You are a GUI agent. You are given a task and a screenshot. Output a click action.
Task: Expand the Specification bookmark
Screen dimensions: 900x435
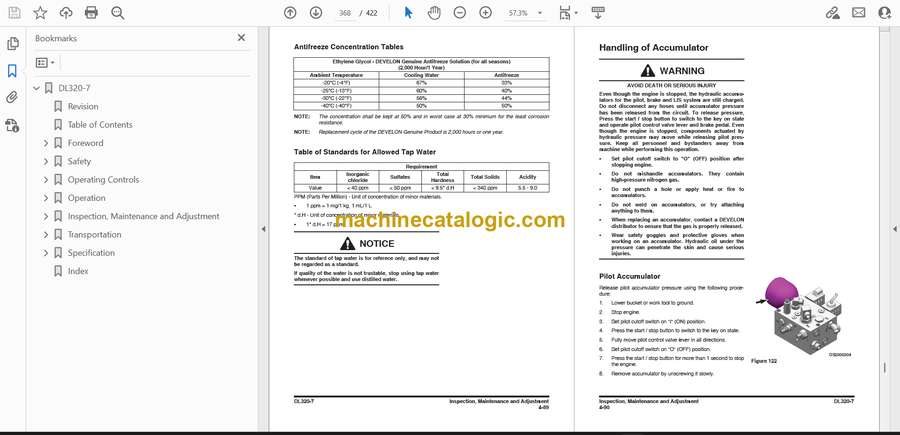pos(46,253)
